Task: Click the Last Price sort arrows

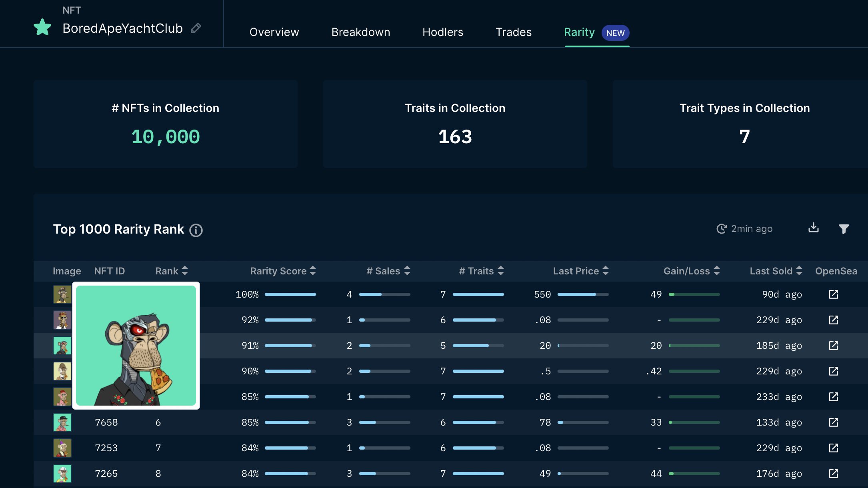Action: (606, 271)
